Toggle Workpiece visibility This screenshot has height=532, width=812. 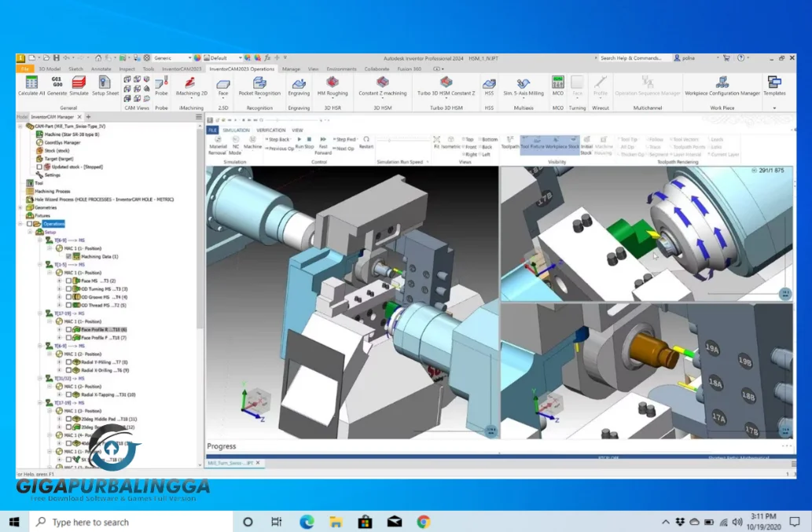[557, 143]
